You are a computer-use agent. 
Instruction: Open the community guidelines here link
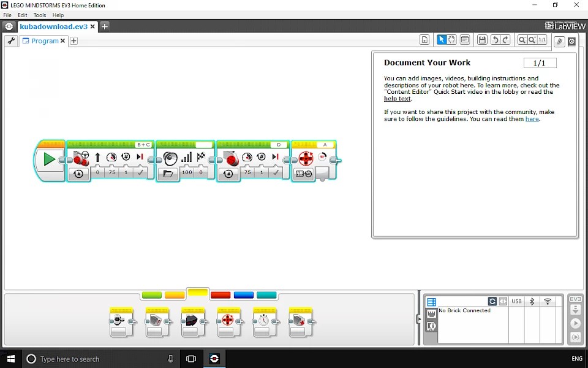point(532,119)
